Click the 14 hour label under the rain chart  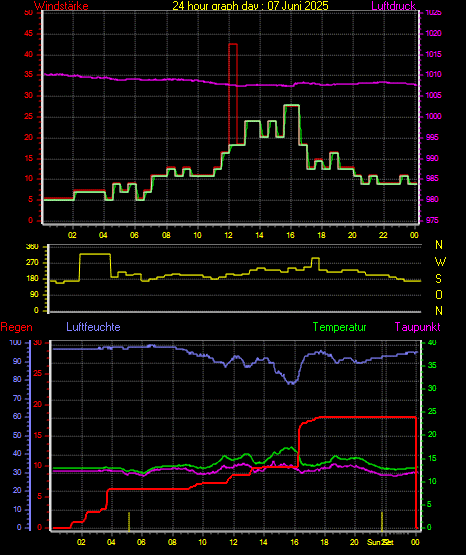(263, 542)
